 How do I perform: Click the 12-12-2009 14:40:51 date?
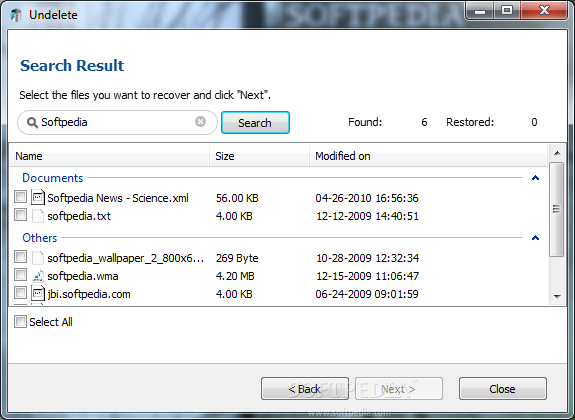point(367,216)
